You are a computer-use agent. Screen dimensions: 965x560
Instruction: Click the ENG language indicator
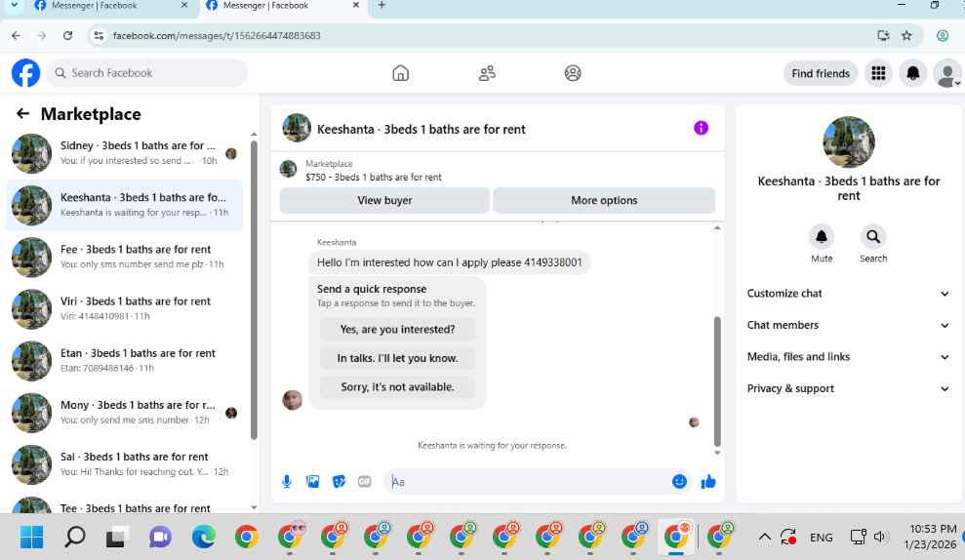click(x=821, y=538)
